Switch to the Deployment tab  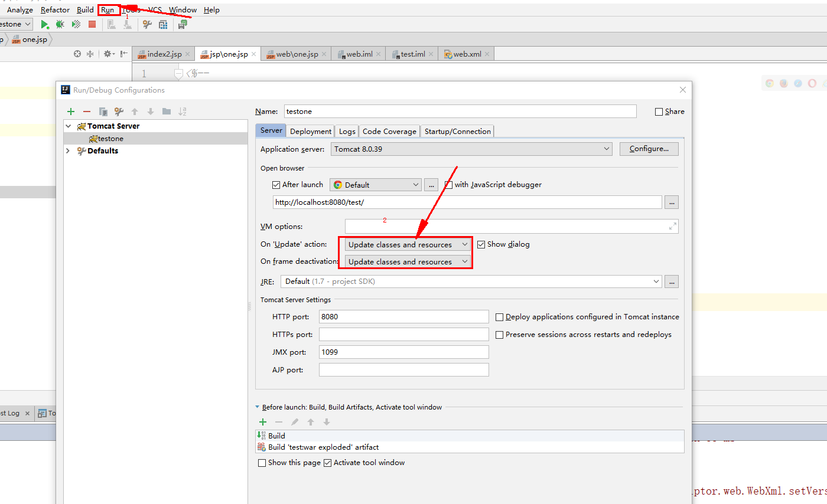pyautogui.click(x=311, y=131)
